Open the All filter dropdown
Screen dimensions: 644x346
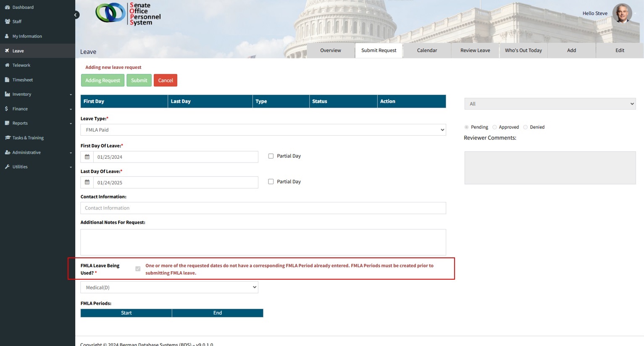(549, 104)
